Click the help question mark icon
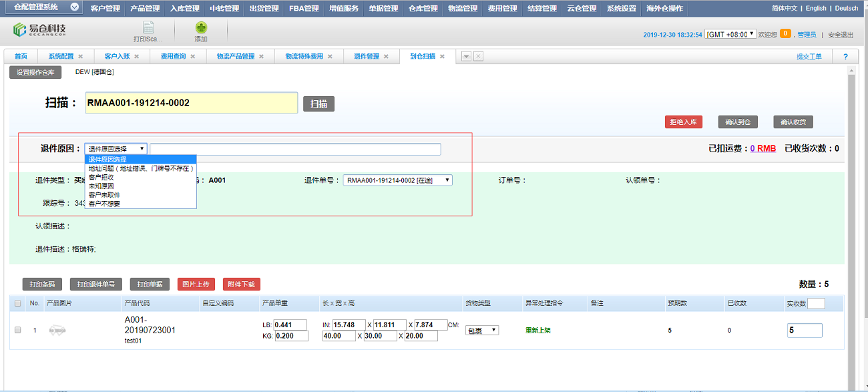 (x=845, y=57)
